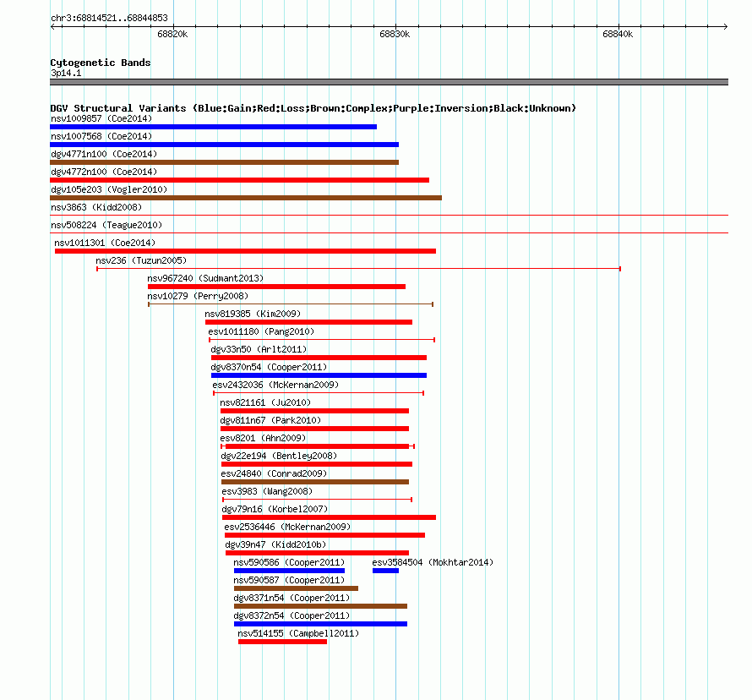Click the esv3584504 (Mokhtar2014) blue bar
Image resolution: width=752 pixels, height=700 pixels.
pyautogui.click(x=385, y=571)
